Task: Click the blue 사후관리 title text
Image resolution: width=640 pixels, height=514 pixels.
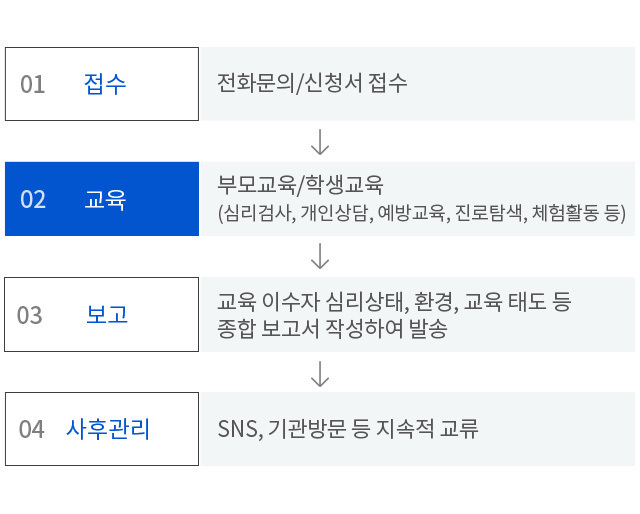Action: (x=108, y=429)
